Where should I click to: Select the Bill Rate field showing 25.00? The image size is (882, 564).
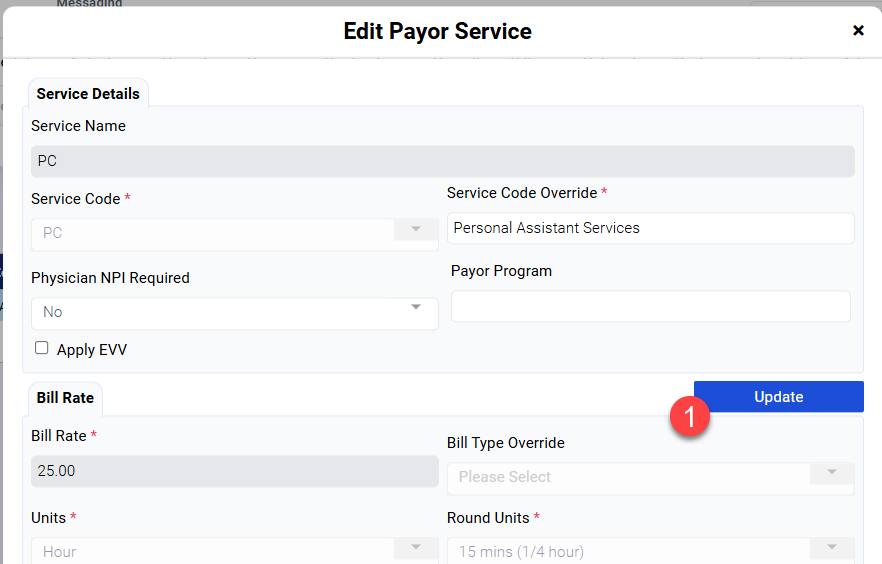234,471
